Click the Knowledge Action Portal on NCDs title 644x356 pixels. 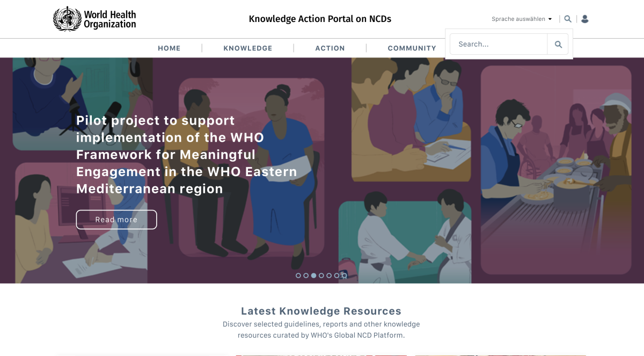pos(320,19)
